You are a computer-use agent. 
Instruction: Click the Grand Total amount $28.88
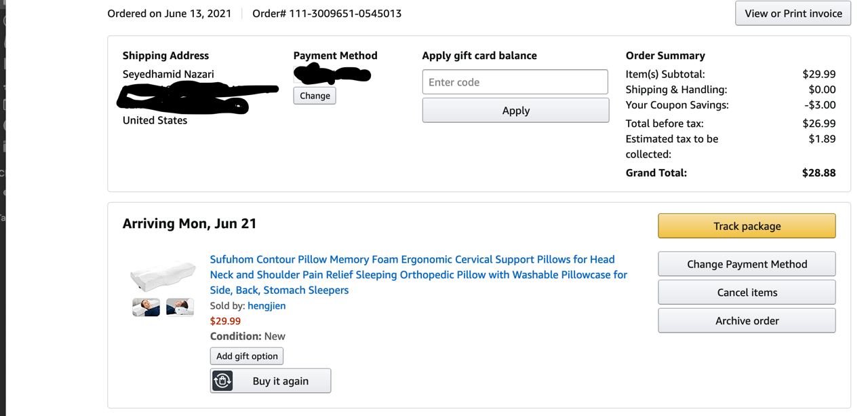pyautogui.click(x=818, y=172)
